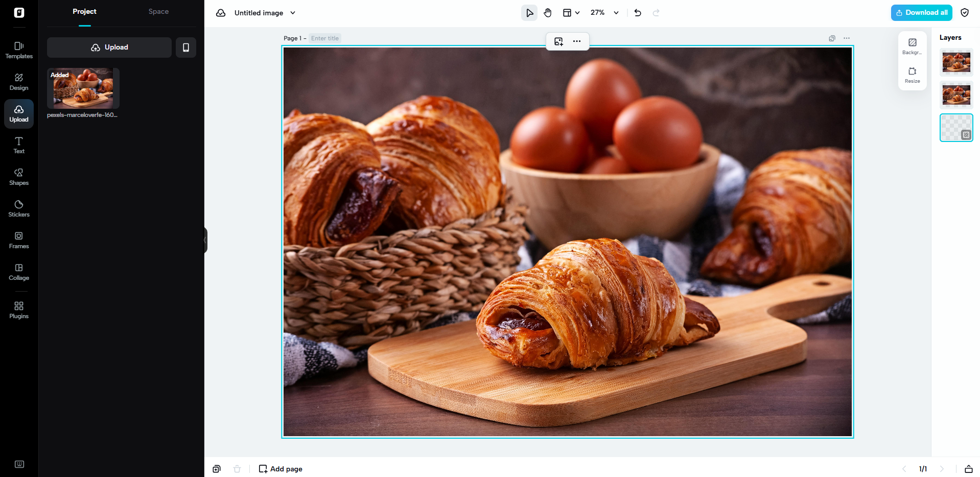This screenshot has height=477, width=980.
Task: Undo the last action
Action: tap(638, 13)
